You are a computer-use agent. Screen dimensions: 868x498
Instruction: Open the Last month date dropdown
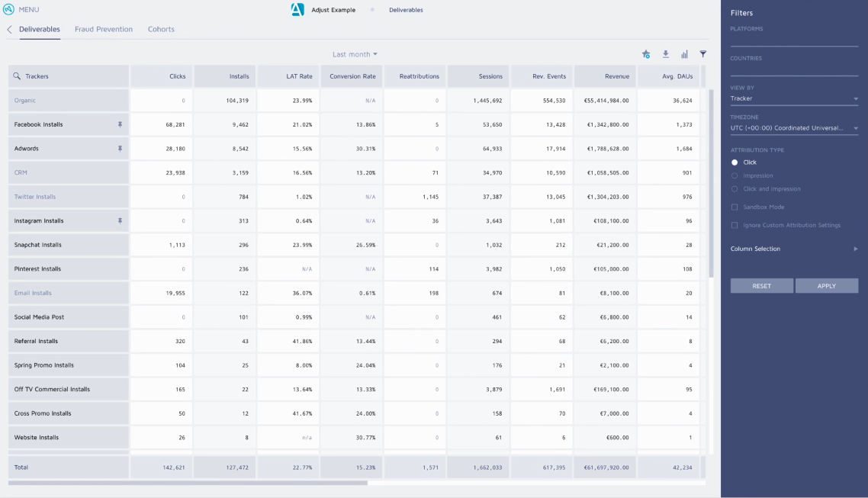point(355,54)
